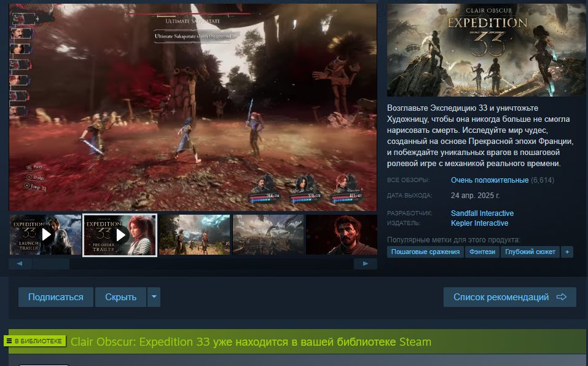Image resolution: width=588 pixels, height=366 pixels.
Task: Click the plus button to add tags
Action: tap(567, 252)
